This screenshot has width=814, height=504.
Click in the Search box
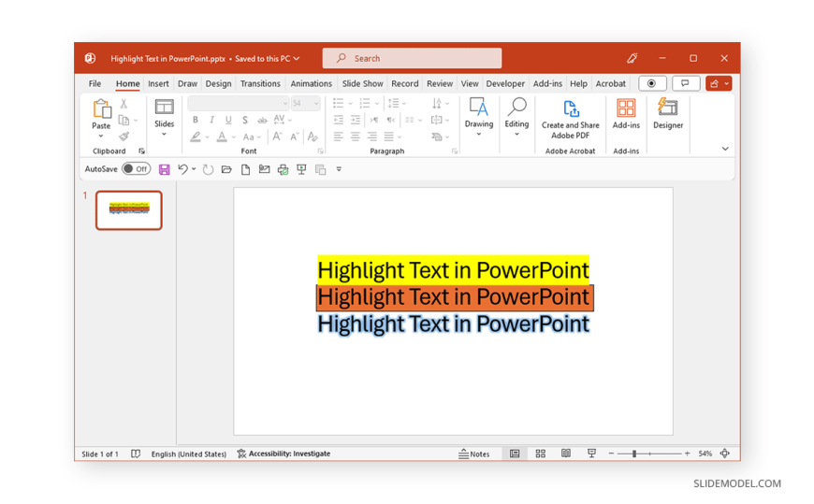click(413, 58)
